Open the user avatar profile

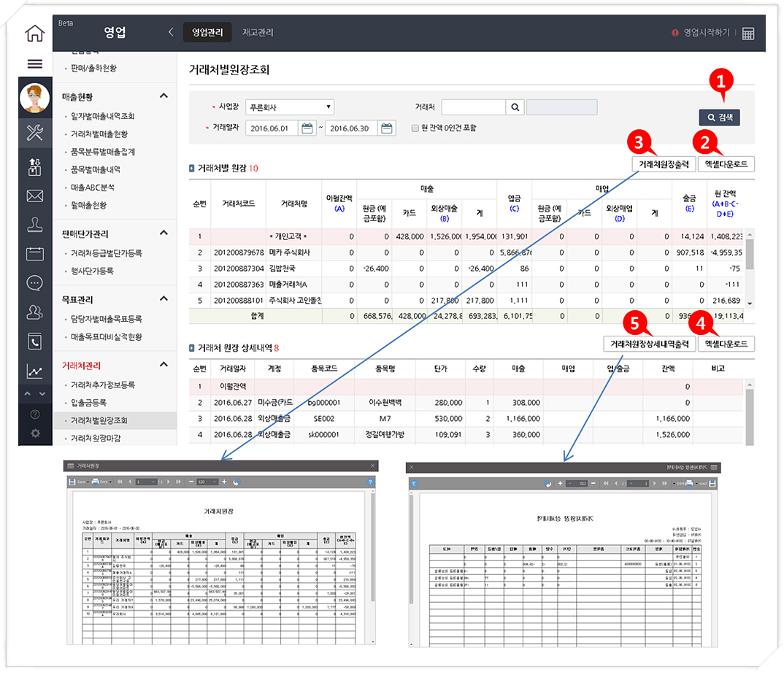pyautogui.click(x=34, y=98)
